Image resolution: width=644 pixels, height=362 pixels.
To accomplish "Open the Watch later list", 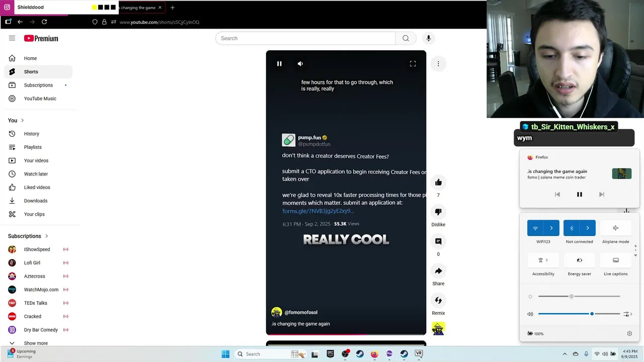I will 38,174.
